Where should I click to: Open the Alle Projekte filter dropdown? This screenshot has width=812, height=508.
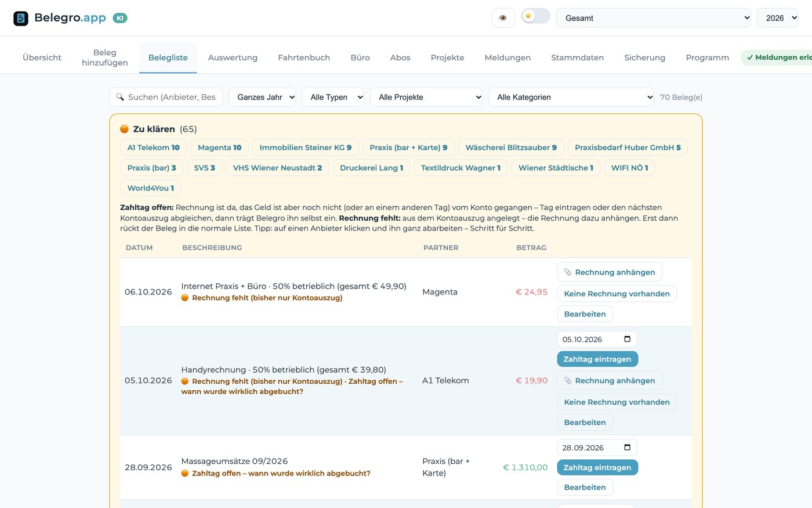[x=426, y=97]
